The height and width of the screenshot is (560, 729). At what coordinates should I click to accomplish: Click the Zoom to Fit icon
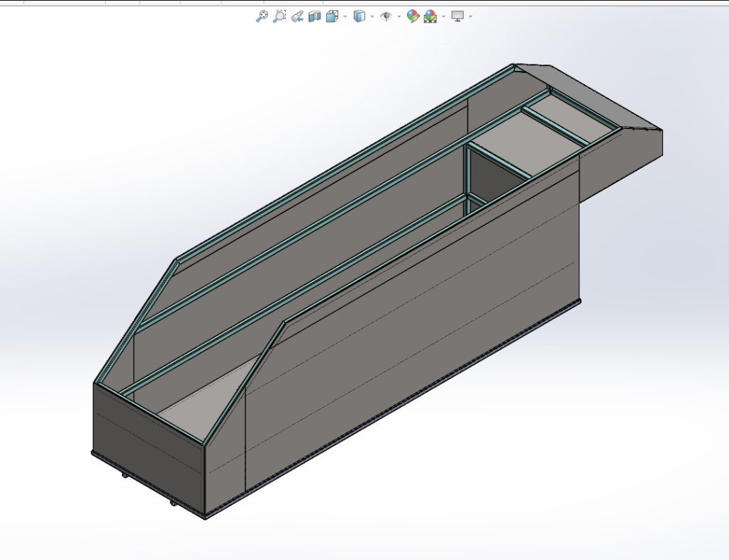pyautogui.click(x=262, y=16)
